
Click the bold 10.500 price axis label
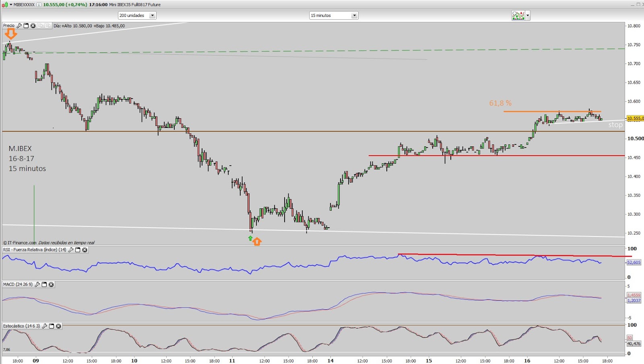pyautogui.click(x=636, y=138)
